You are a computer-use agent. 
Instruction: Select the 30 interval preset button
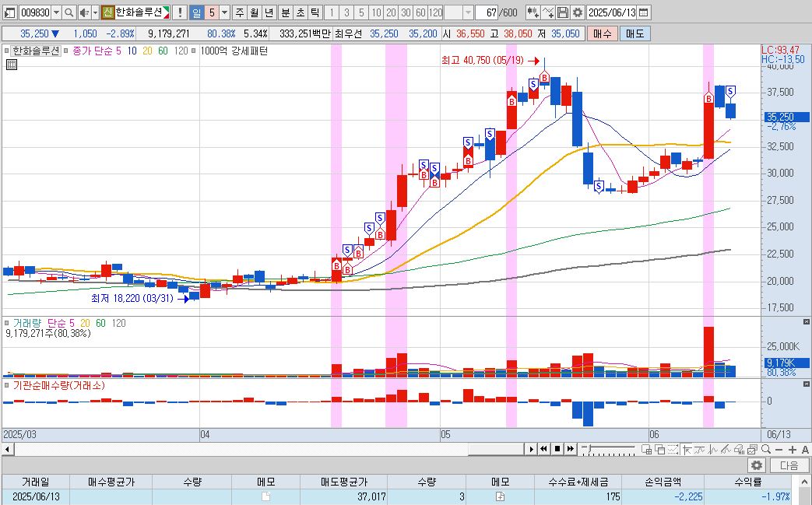click(x=406, y=12)
